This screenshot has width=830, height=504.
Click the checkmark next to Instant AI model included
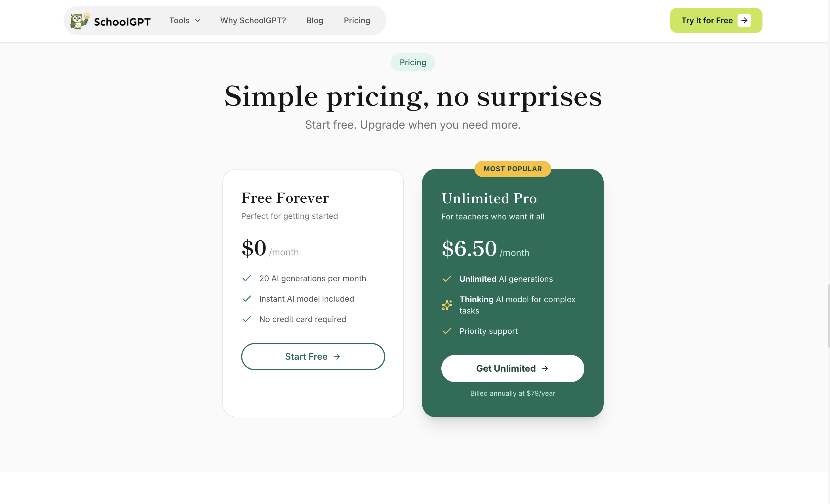[247, 298]
